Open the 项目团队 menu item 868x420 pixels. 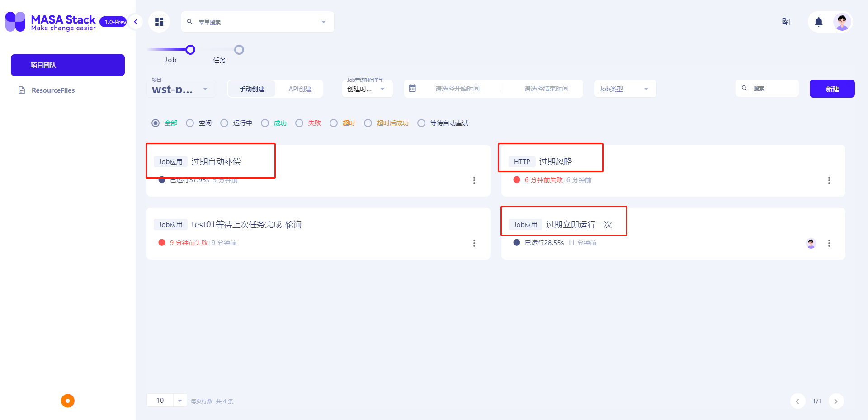[68, 65]
